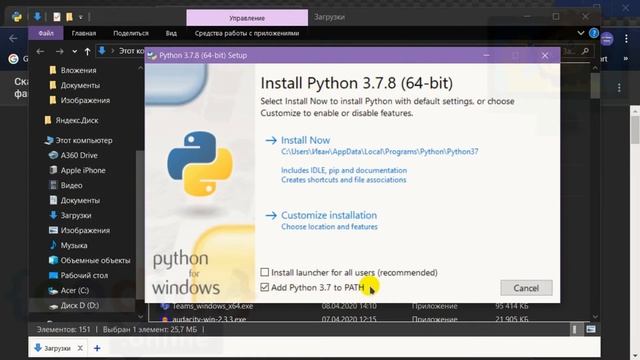Click the Cancel button in Python setup

pyautogui.click(x=526, y=288)
